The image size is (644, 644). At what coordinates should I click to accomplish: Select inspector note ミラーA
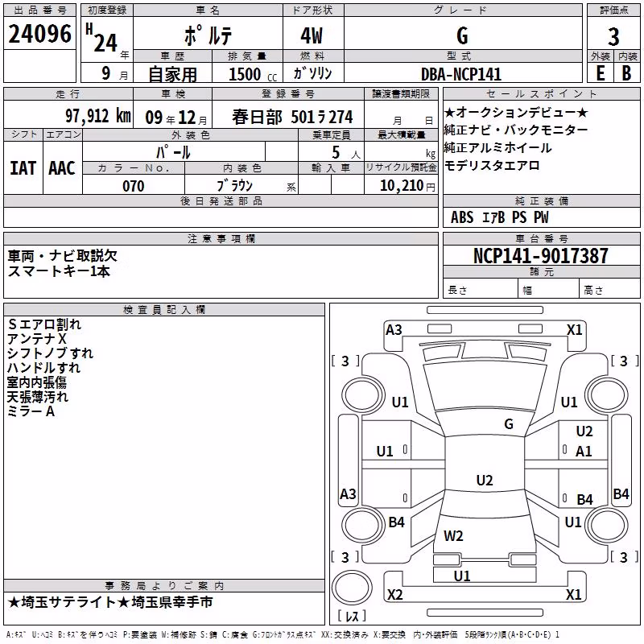31,411
